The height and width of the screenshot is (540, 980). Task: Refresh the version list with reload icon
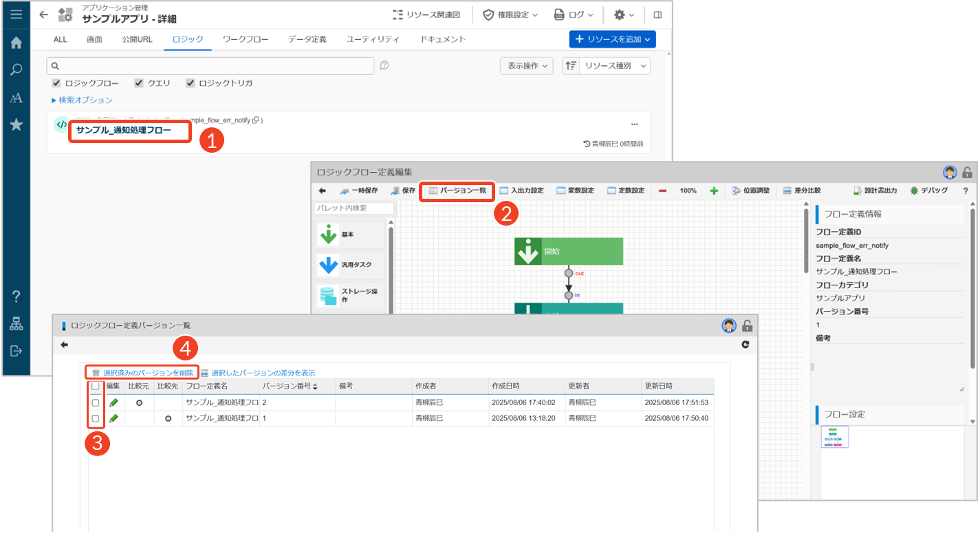[x=745, y=345]
